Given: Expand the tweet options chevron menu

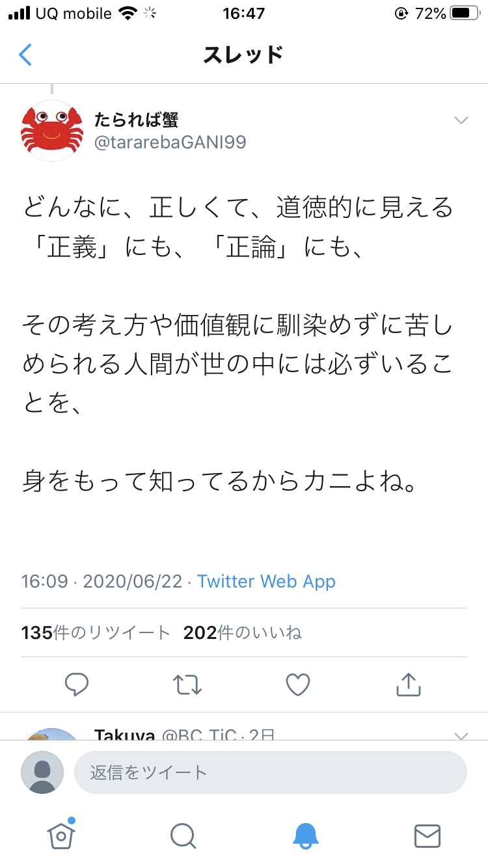Looking at the screenshot, I should 461,120.
